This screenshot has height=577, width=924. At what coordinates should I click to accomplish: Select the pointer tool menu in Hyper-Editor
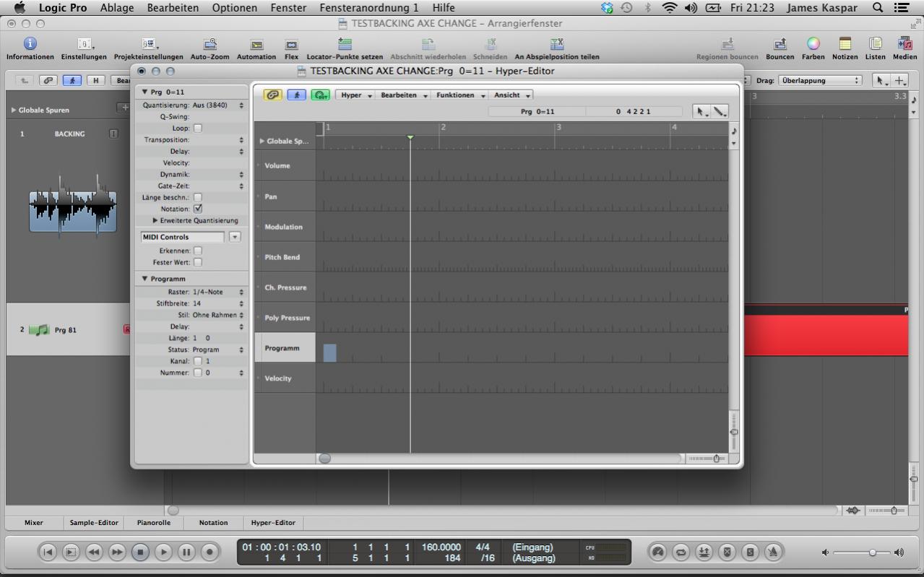coord(701,112)
